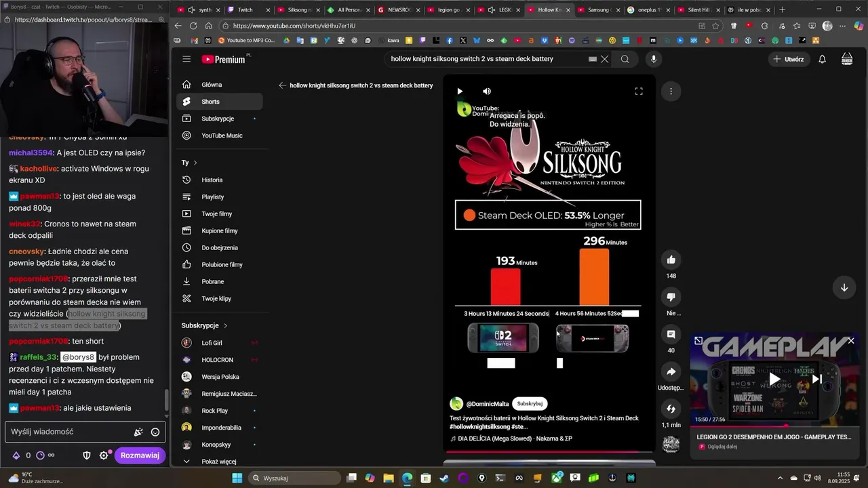Open Do obejrzenia watch later list

pos(219,247)
